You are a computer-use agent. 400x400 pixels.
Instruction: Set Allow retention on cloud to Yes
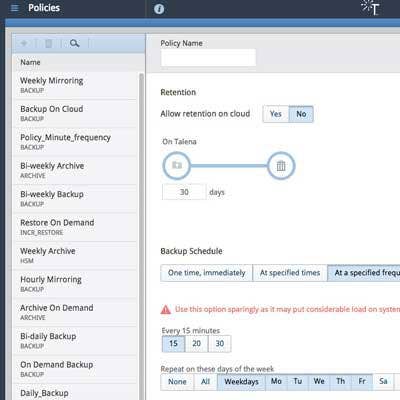[276, 114]
